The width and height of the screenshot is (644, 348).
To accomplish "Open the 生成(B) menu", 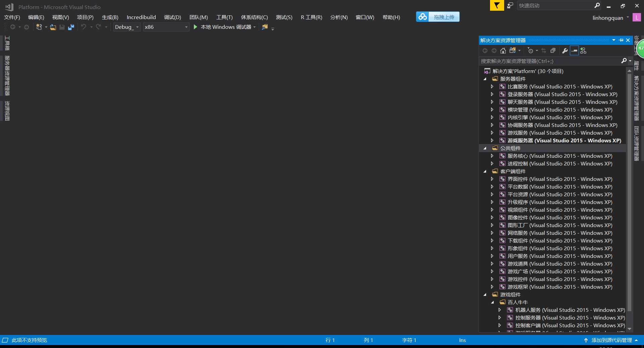I will coord(110,17).
